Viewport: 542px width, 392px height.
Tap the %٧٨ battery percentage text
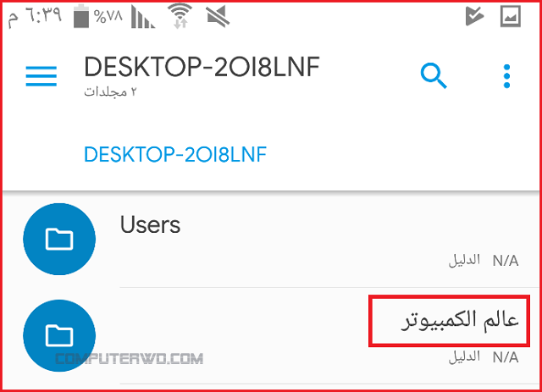pyautogui.click(x=108, y=16)
